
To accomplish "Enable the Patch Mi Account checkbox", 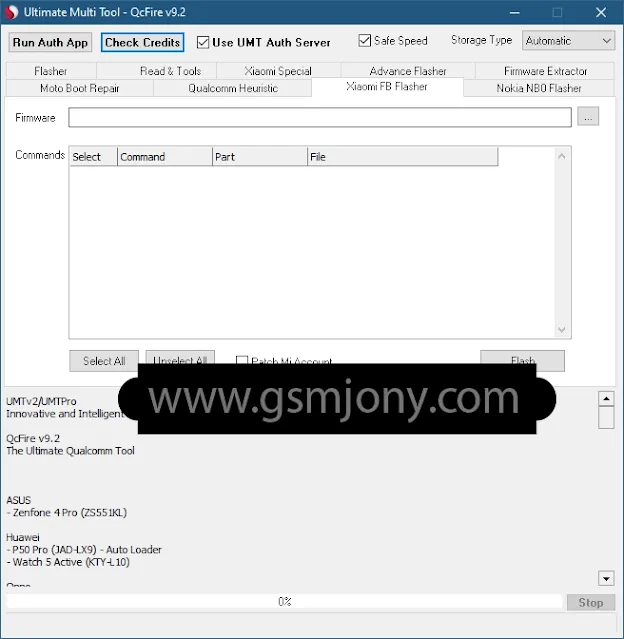I will 242,360.
